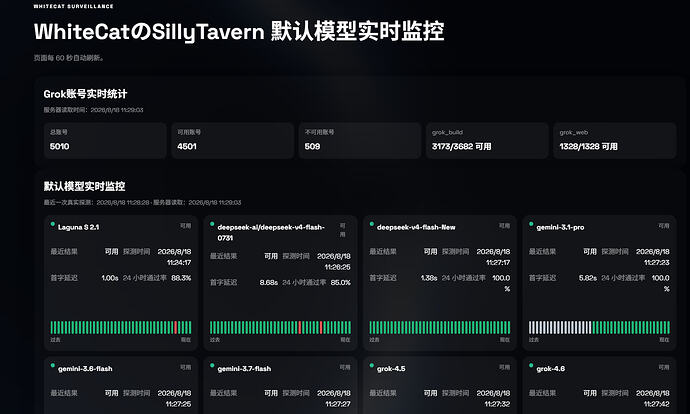The image size is (690, 414).
Task: Click the 默认模型实时监控 section heading
Action: point(84,187)
